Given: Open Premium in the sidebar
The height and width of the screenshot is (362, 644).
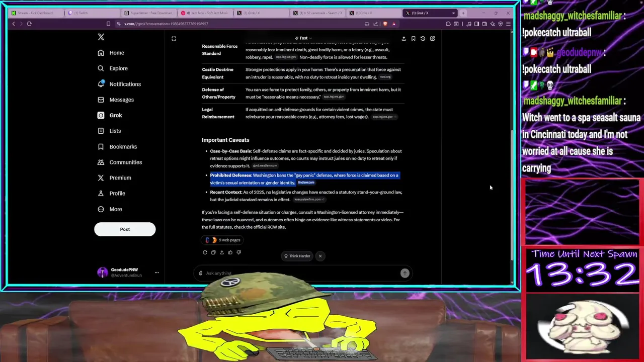Looking at the screenshot, I should [x=114, y=177].
